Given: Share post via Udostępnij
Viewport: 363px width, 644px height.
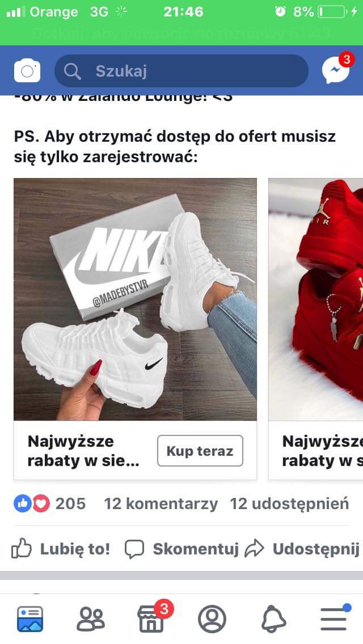Looking at the screenshot, I should [x=302, y=549].
